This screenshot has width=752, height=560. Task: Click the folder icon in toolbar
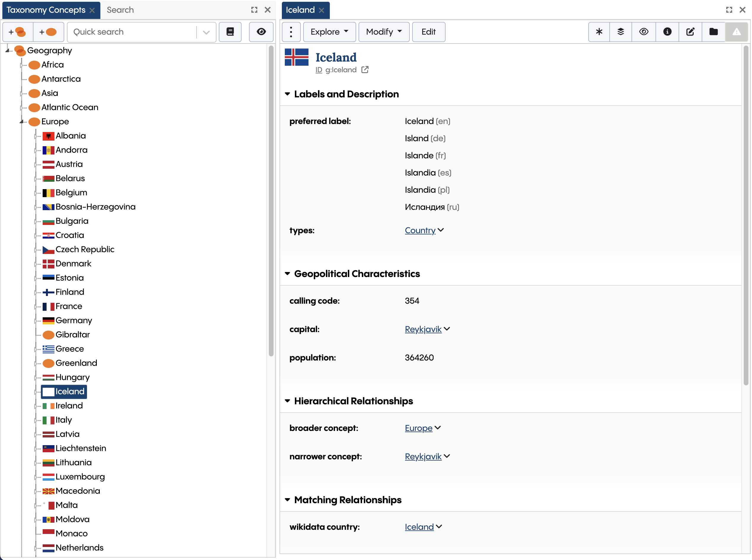[x=714, y=32]
